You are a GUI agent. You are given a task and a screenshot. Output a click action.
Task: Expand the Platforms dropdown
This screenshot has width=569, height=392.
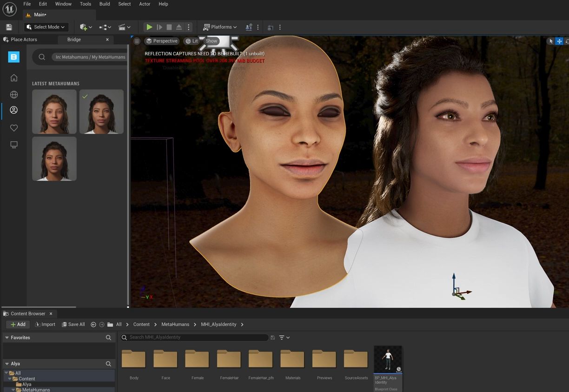[220, 27]
